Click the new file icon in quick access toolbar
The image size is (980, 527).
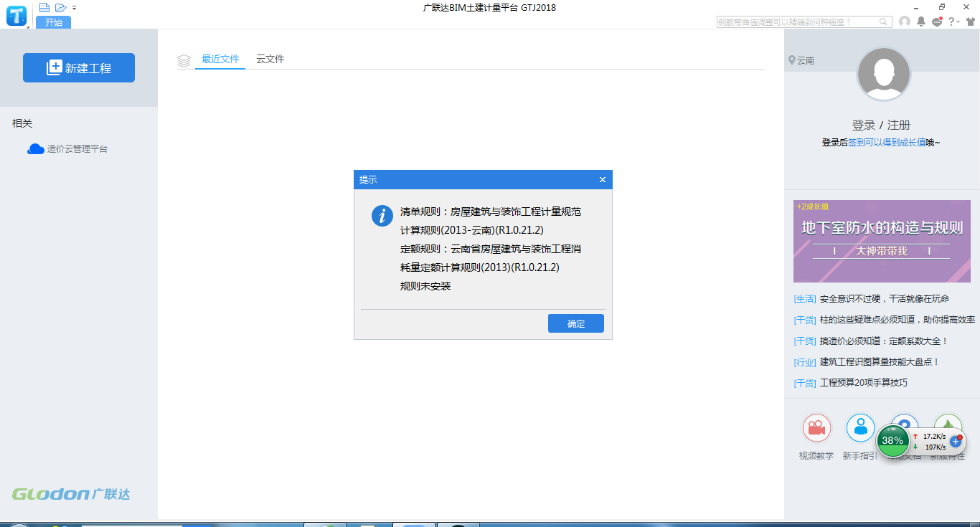[x=44, y=7]
